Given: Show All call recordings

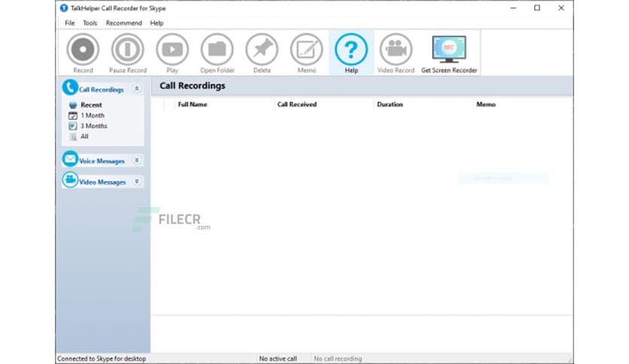Looking at the screenshot, I should [x=84, y=136].
